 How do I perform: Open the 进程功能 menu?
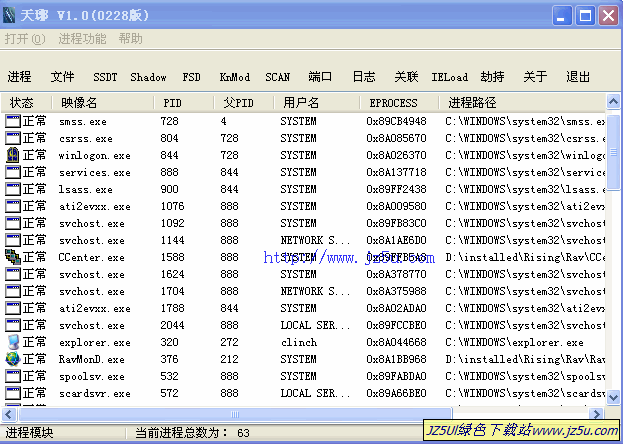(82, 39)
